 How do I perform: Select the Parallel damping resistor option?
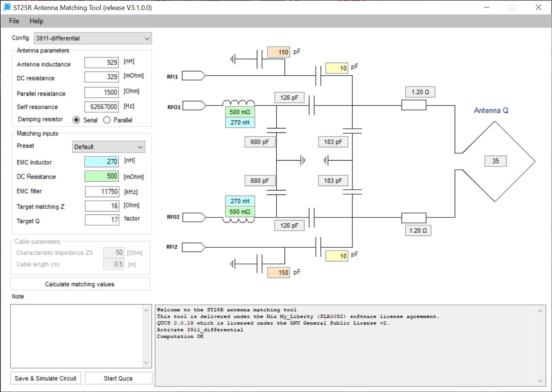click(x=118, y=120)
